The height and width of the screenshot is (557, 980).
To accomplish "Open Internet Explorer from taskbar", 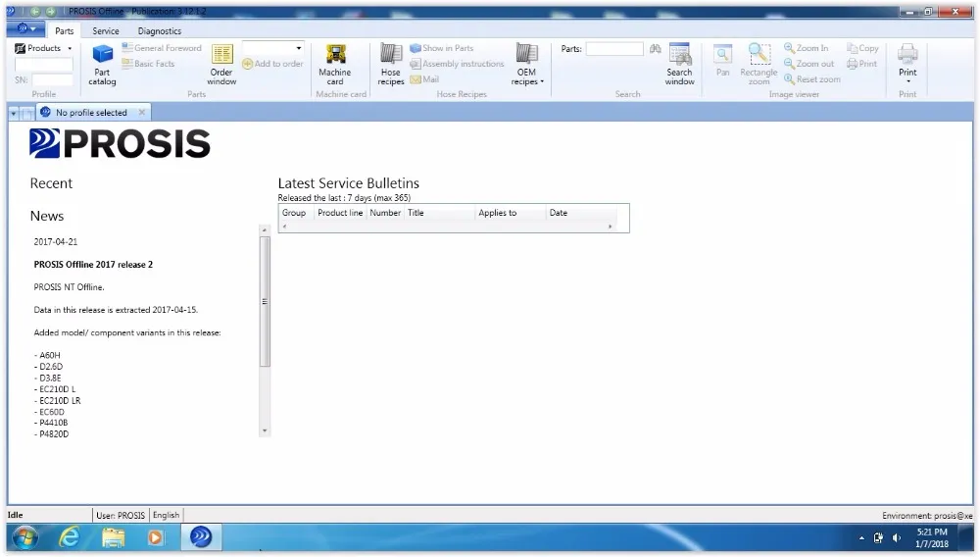I will (70, 537).
